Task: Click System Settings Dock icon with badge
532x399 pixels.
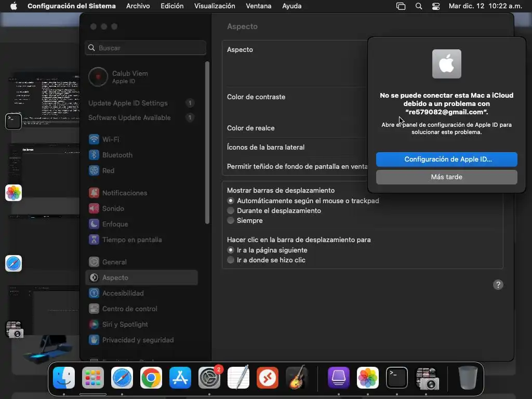Action: click(x=209, y=378)
